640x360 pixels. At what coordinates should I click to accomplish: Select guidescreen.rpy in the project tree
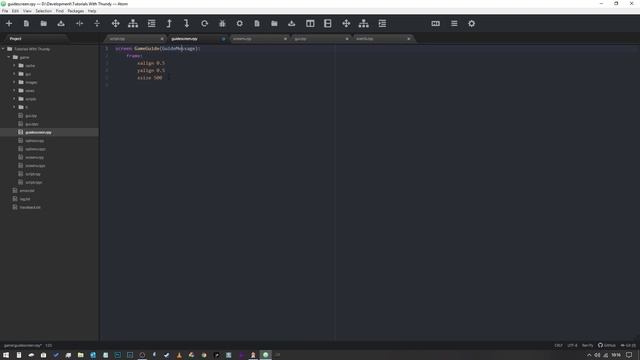38,132
